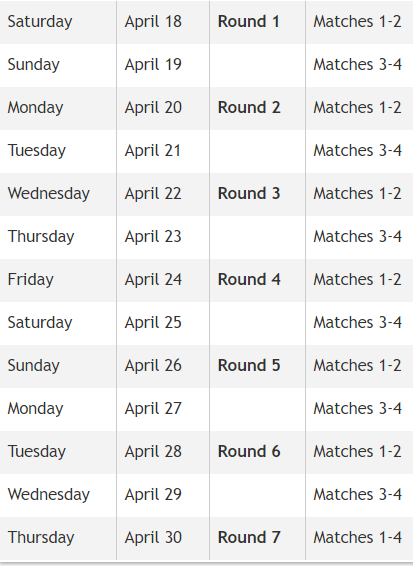This screenshot has width=413, height=566.
Task: Select the April 28 date cell
Action: coord(153,451)
